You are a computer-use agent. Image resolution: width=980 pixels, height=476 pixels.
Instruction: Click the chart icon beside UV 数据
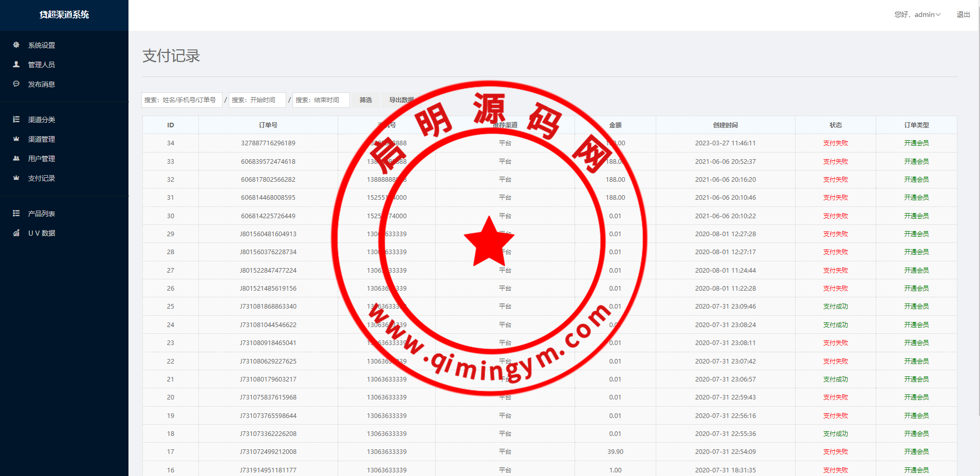pyautogui.click(x=16, y=233)
